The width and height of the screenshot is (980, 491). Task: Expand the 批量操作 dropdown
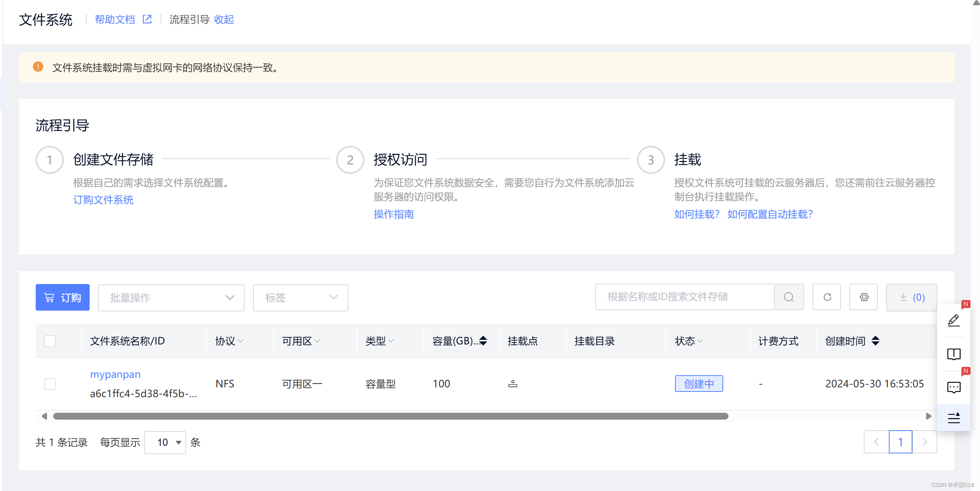171,297
